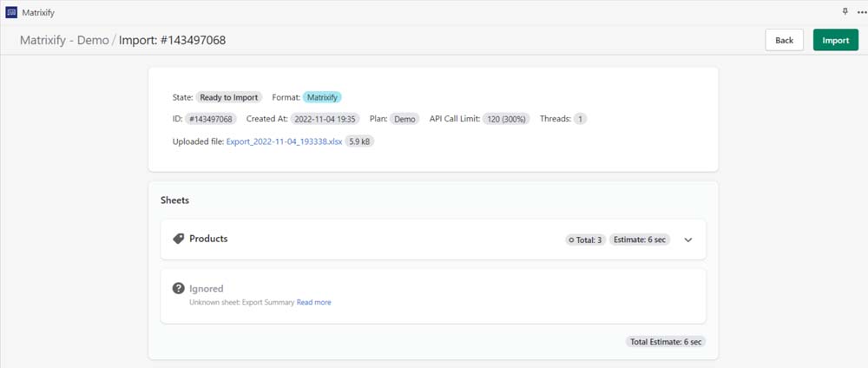The height and width of the screenshot is (368, 868).
Task: Click the 5.9 kB file size badge
Action: 359,141
